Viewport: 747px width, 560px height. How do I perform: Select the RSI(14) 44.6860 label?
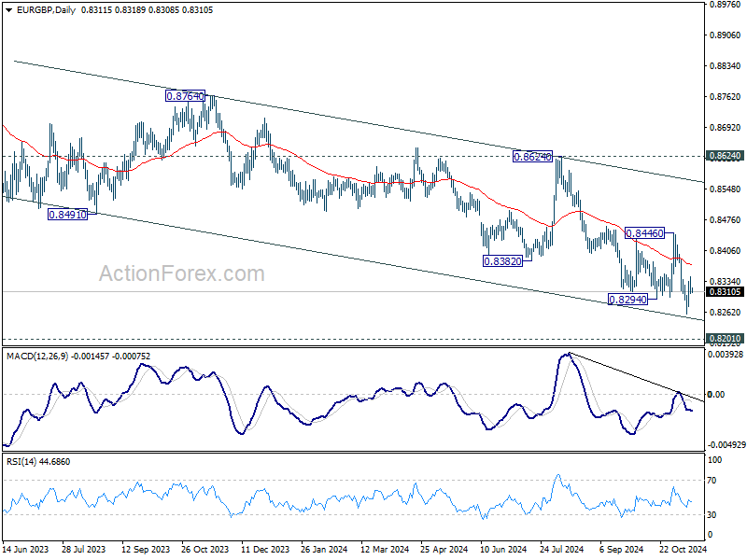[38, 462]
